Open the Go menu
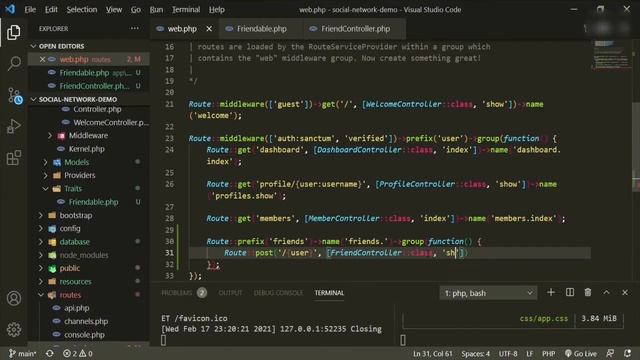 pos(136,9)
